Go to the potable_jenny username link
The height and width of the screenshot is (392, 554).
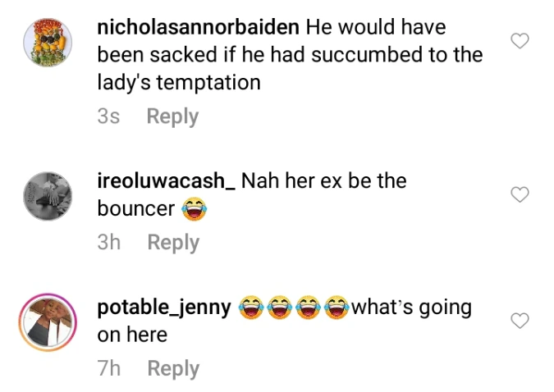164,308
